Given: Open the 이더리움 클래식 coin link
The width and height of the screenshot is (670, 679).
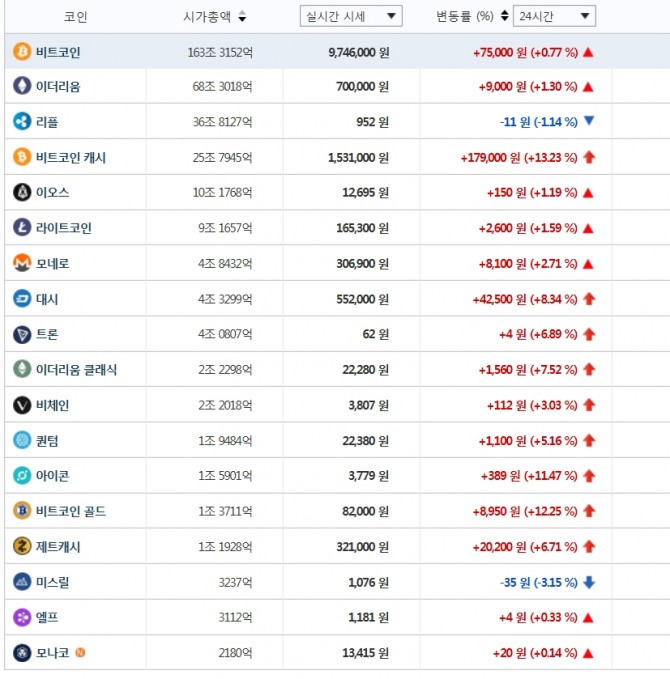Looking at the screenshot, I should [x=76, y=370].
